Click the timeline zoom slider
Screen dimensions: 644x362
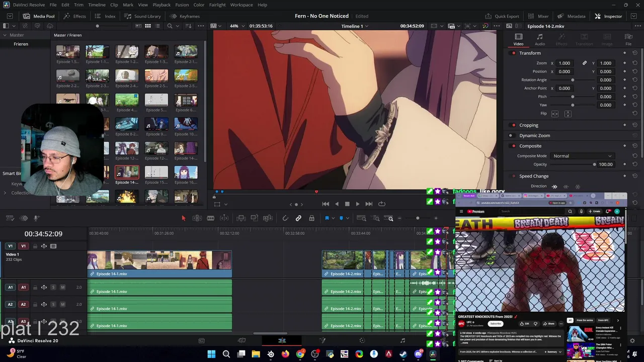pos(418,218)
